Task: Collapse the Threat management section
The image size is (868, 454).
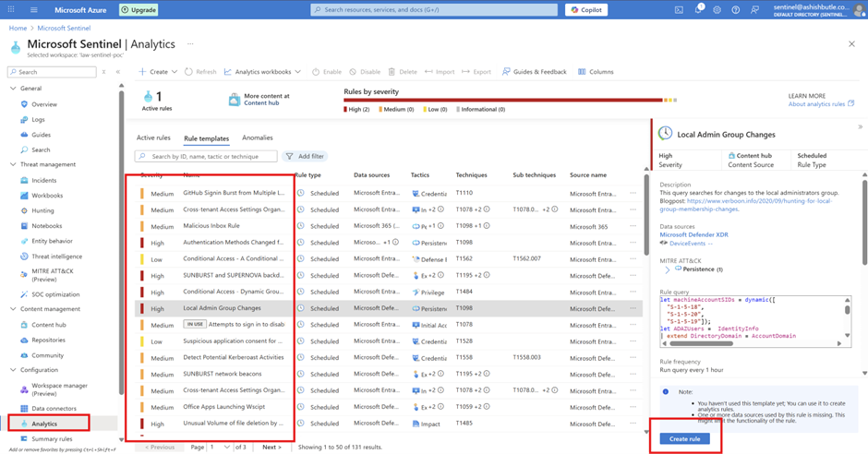Action: coord(13,164)
